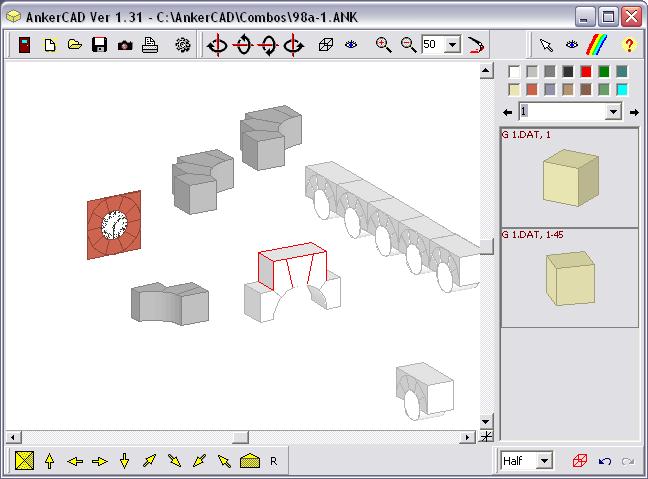Click the third rotate view icon
This screenshot has width=648, height=479.
tap(268, 45)
